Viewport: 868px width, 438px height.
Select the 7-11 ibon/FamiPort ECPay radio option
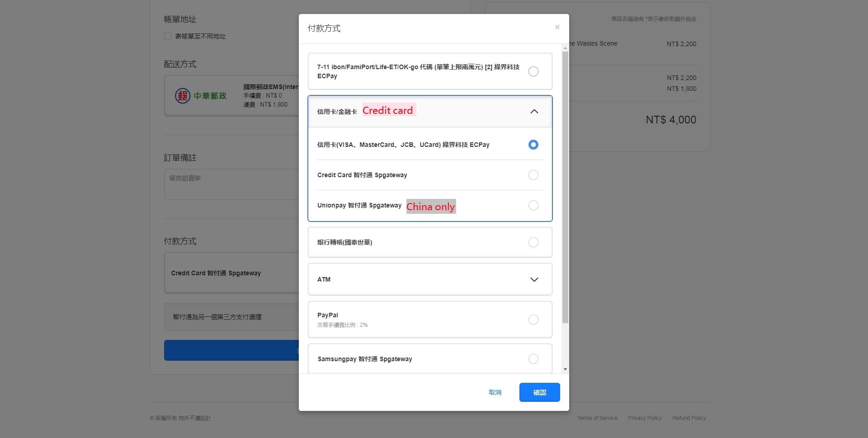pos(533,71)
